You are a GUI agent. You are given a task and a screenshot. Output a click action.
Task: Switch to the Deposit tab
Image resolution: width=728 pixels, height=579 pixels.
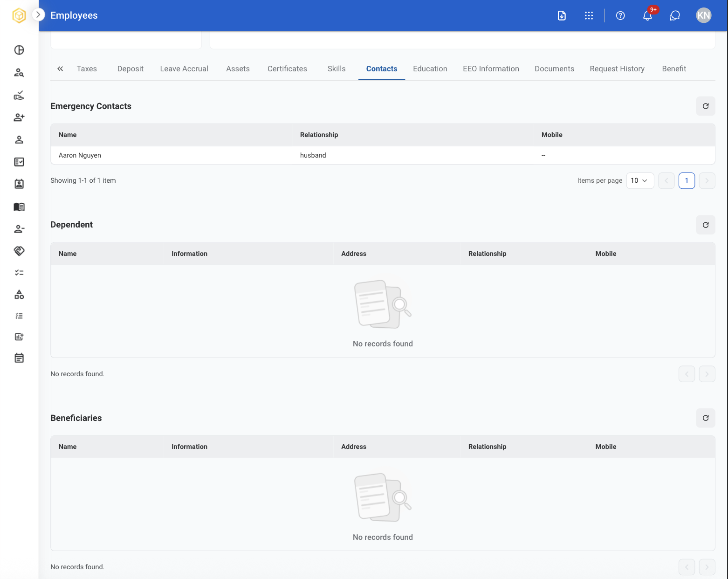pyautogui.click(x=130, y=69)
